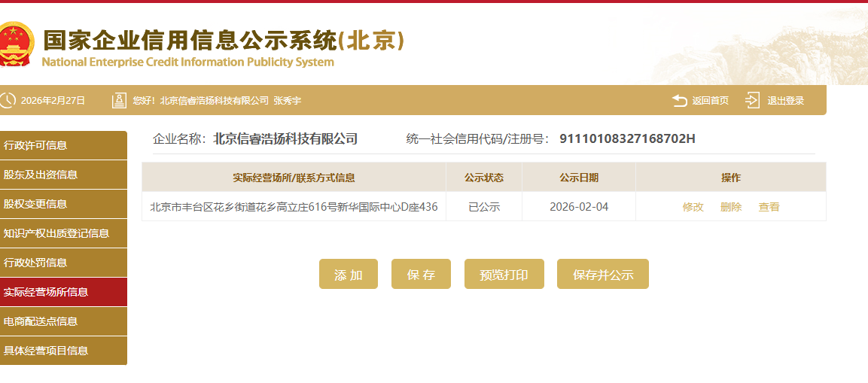Click the 保存 button
Viewport: 868px width, 383px height.
421,274
